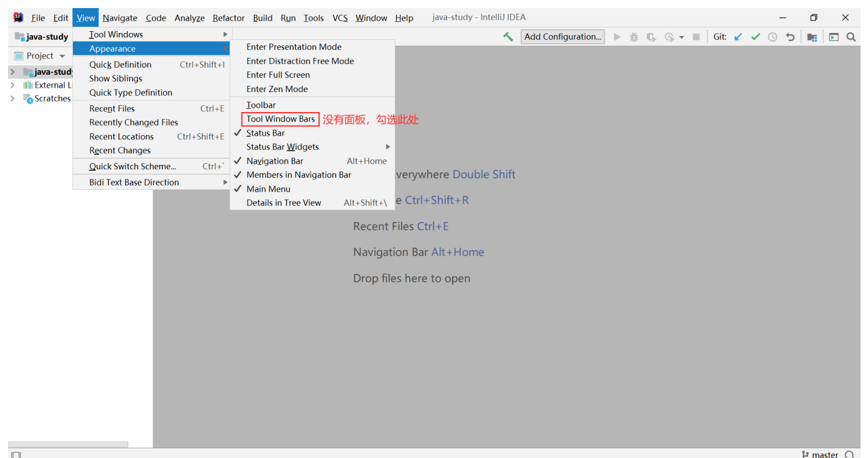Viewport: 868px width, 458px height.
Task: Open the Project Structure icon
Action: click(812, 37)
